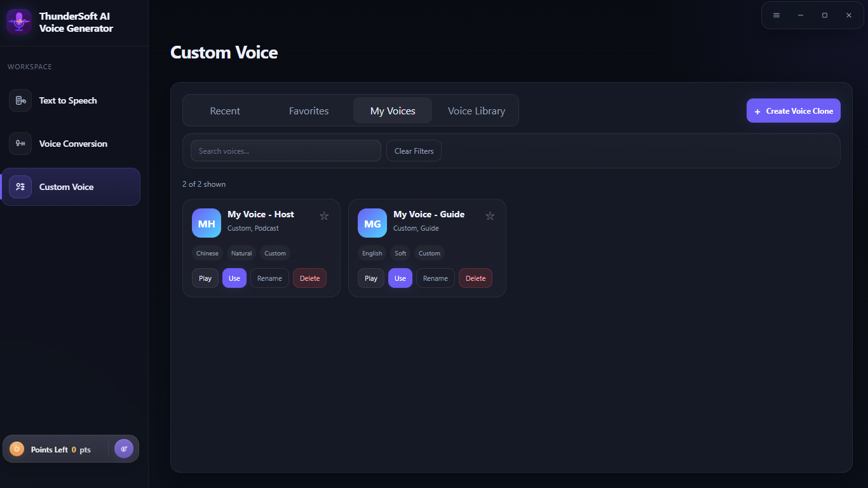Viewport: 868px width, 488px height.
Task: Play My Voice - Host sample
Action: point(205,278)
